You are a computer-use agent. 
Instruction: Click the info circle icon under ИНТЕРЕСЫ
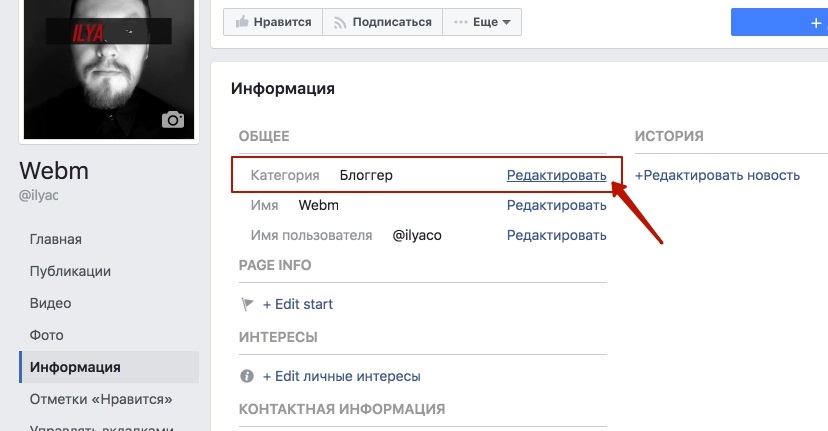(247, 376)
